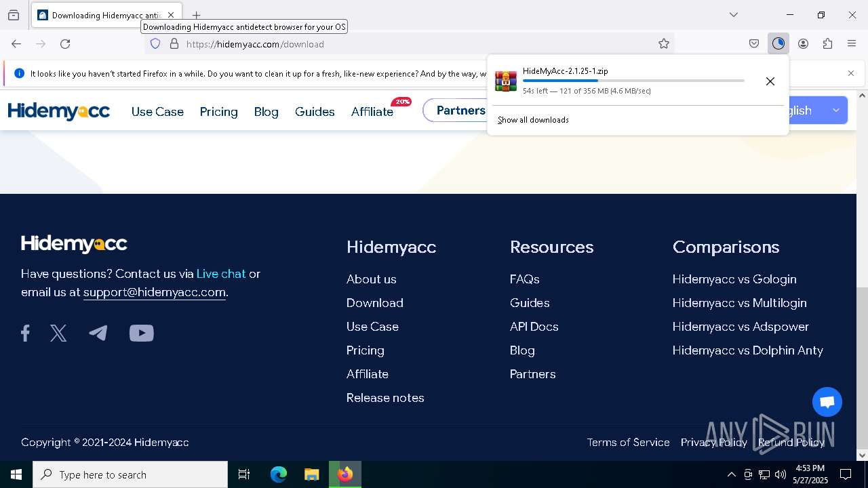View site security padlock info

coord(174,44)
